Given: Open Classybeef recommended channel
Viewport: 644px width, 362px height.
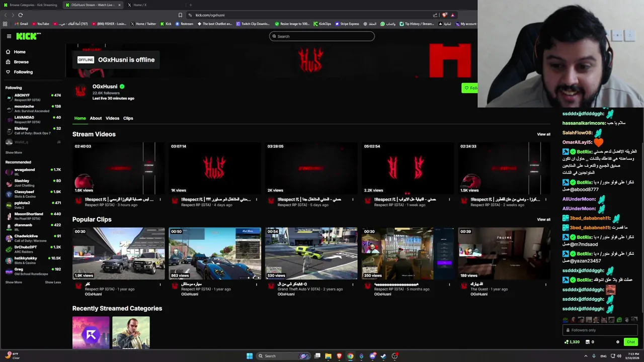Looking at the screenshot, I should (33, 194).
